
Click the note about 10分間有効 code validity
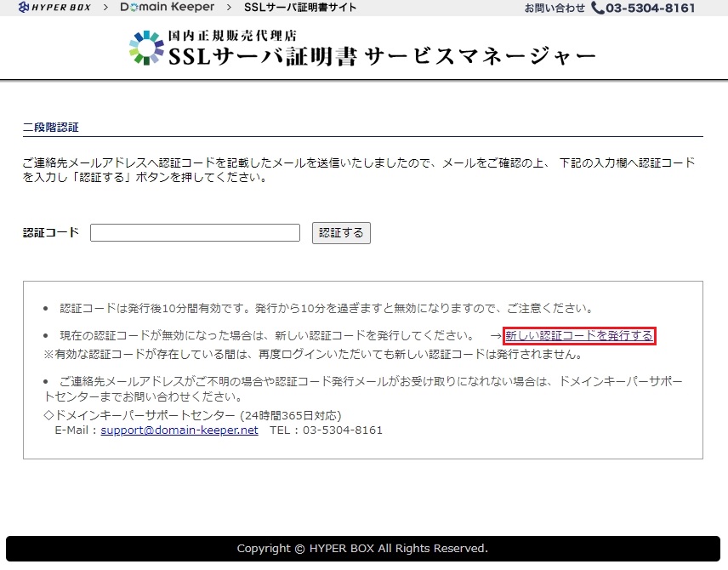pos(327,309)
